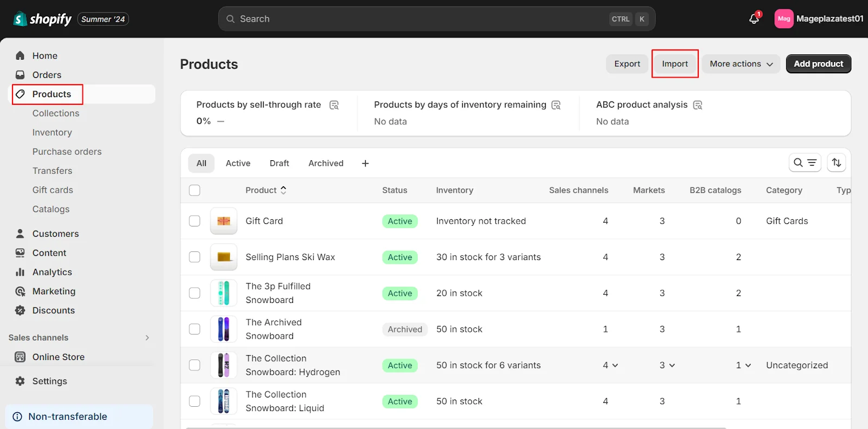Open the Mageplazatest01 account avatar

click(784, 18)
